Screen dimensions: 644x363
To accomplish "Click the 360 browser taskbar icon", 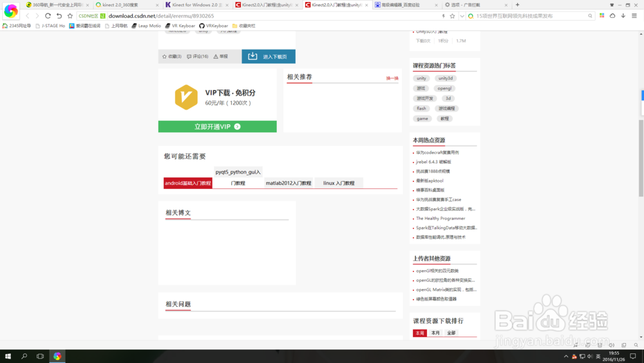I will (x=57, y=356).
